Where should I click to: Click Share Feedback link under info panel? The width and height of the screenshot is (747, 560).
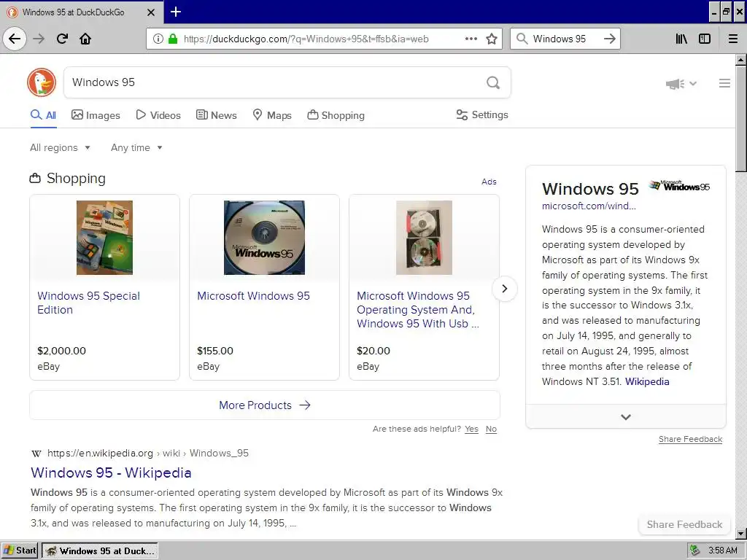tap(690, 439)
